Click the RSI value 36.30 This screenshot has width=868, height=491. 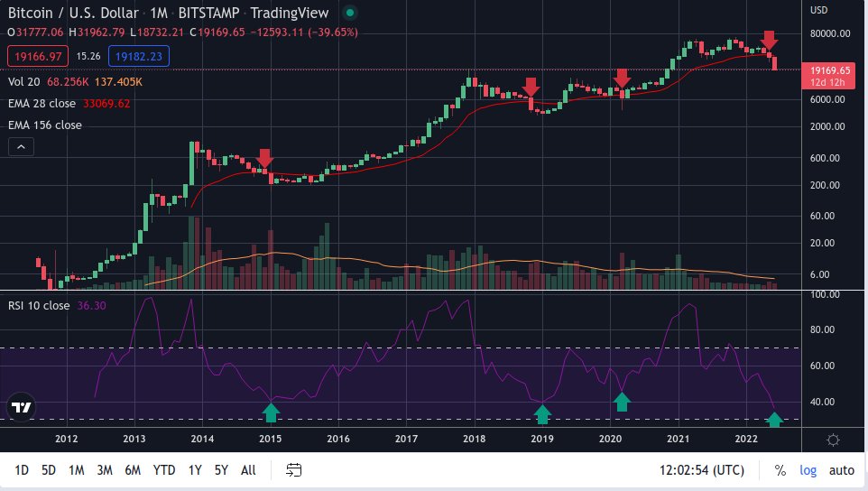click(91, 306)
